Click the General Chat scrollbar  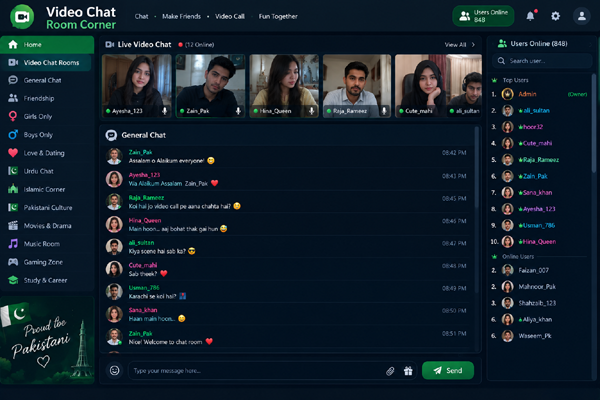pyautogui.click(x=477, y=168)
